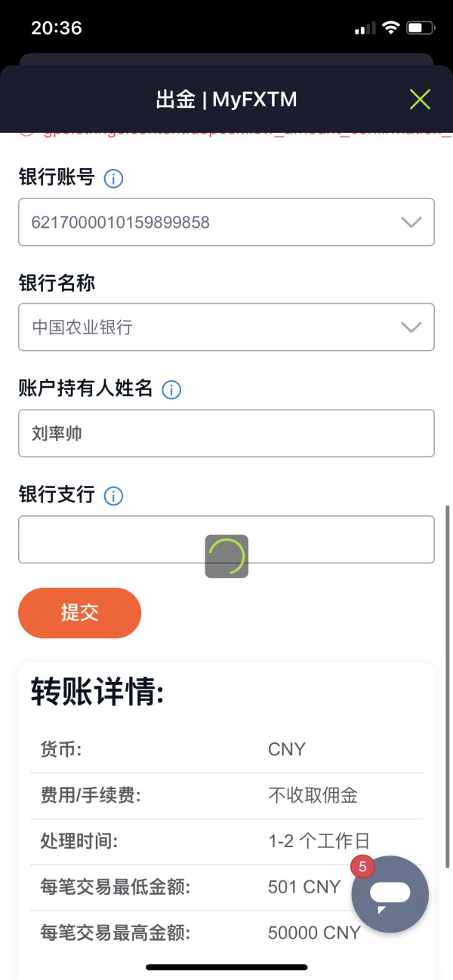Tap info icon beside 银行支行 label

click(x=113, y=496)
